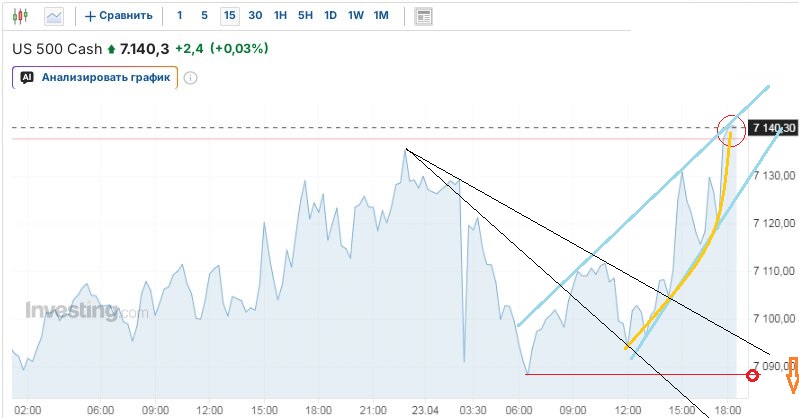Click the Сравнить compare button
This screenshot has height=418, width=799.
pos(119,16)
